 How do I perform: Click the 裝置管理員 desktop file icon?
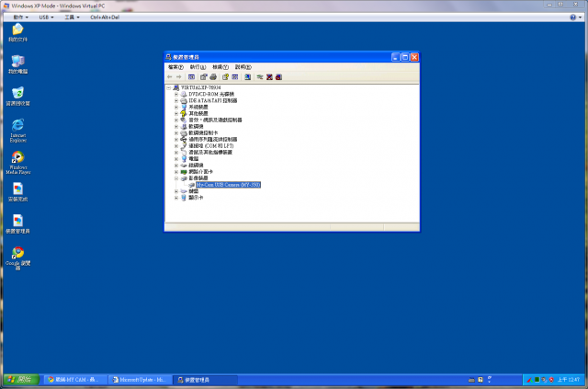coord(17,224)
